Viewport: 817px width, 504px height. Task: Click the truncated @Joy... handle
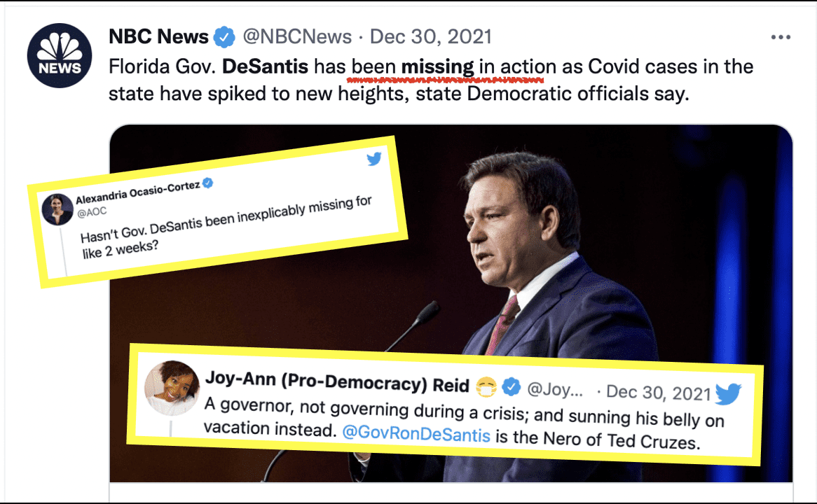[x=555, y=389]
